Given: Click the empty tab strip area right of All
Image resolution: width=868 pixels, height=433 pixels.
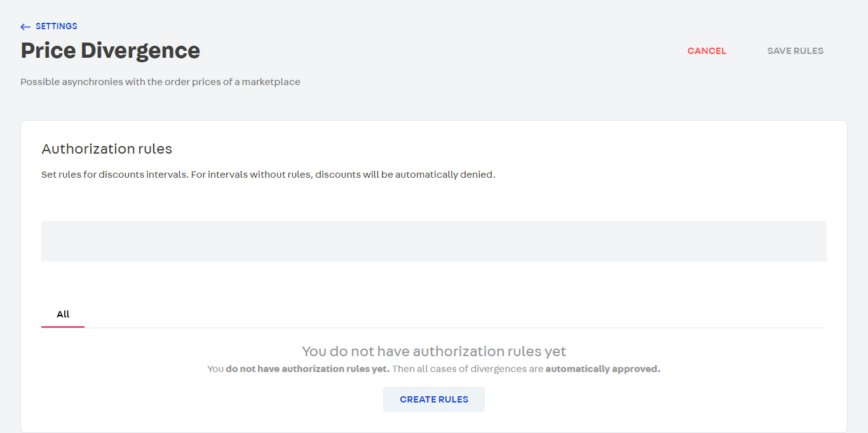Looking at the screenshot, I should pos(445,314).
